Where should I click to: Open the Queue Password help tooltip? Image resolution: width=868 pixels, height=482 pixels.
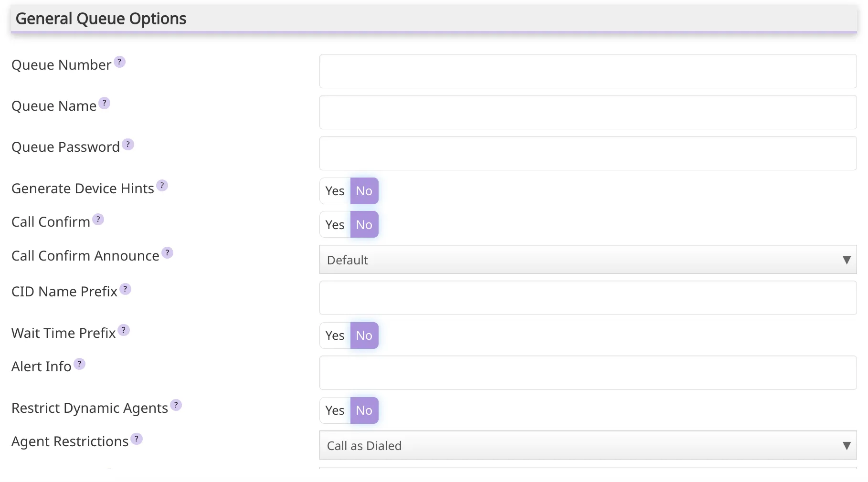[x=127, y=143]
